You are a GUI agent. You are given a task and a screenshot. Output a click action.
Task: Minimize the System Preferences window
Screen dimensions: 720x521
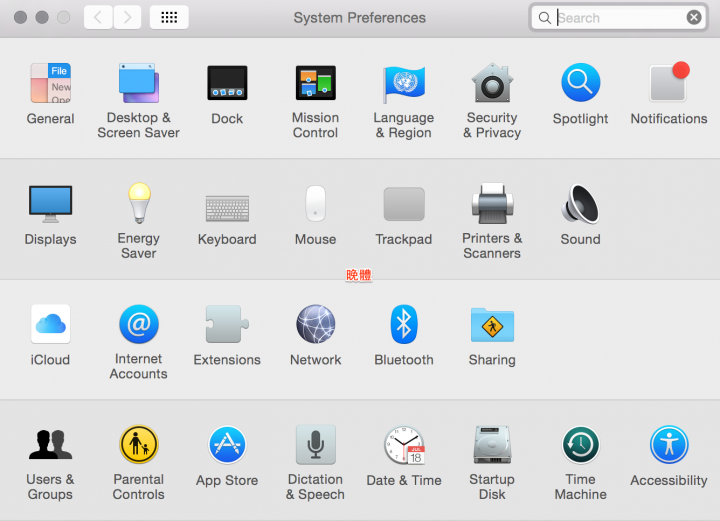[x=42, y=17]
